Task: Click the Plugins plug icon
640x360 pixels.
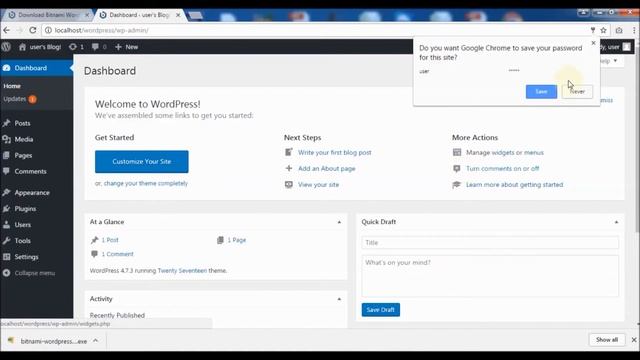Action: pos(6,209)
